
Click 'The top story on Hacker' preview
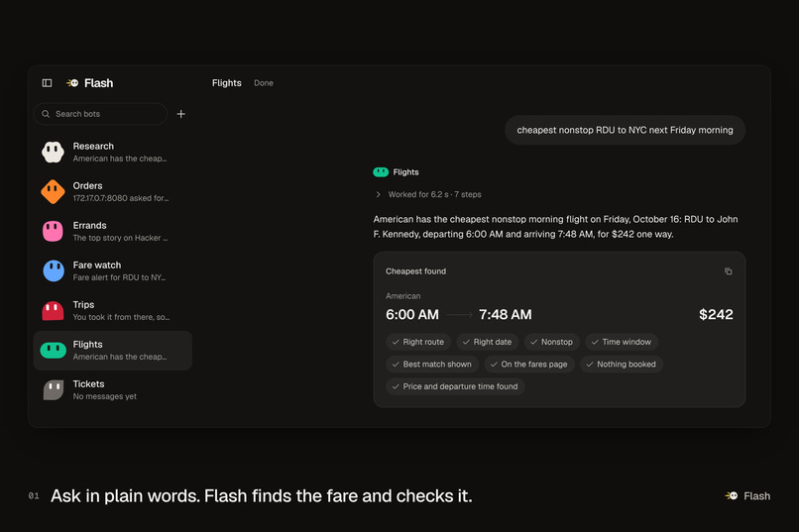(120, 238)
